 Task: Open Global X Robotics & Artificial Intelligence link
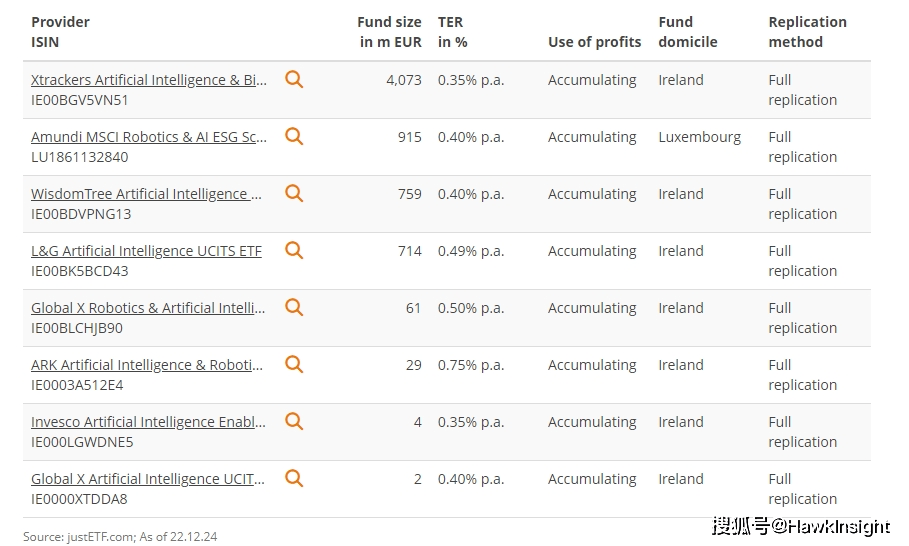click(148, 308)
